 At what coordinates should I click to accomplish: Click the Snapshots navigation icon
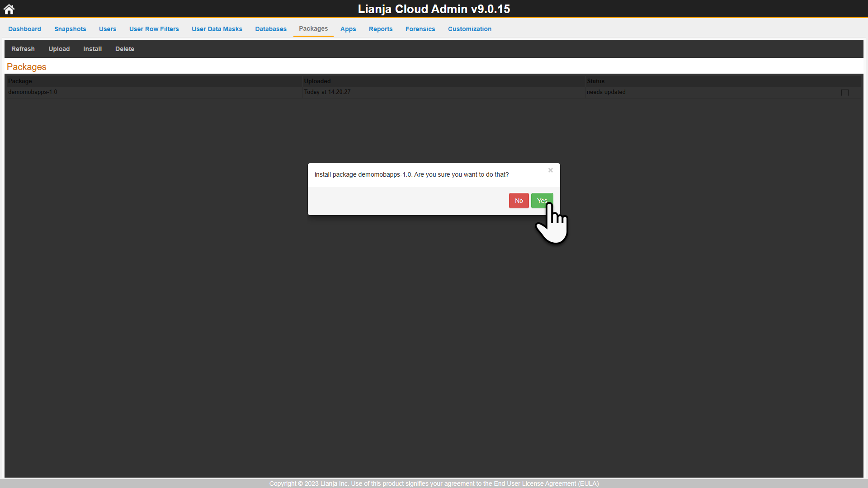point(70,28)
